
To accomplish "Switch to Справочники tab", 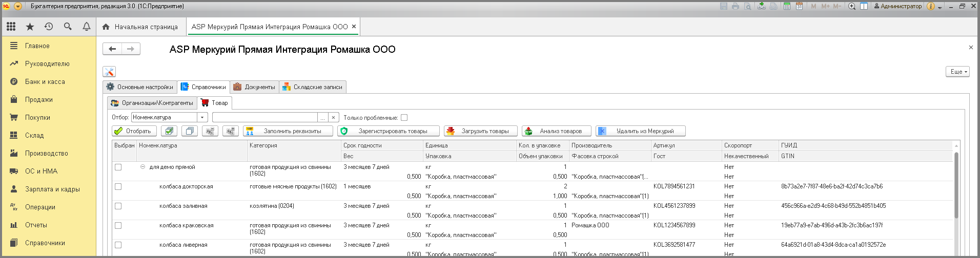I will pyautogui.click(x=203, y=87).
